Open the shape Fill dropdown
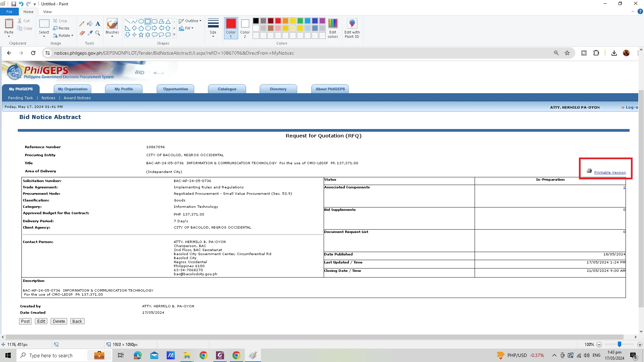Image resolution: width=644 pixels, height=362 pixels. 186,28
